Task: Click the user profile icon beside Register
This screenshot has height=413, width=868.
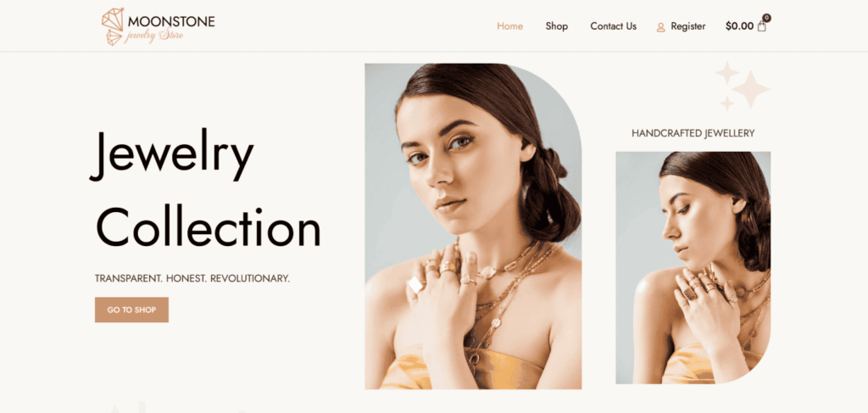Action: 660,27
